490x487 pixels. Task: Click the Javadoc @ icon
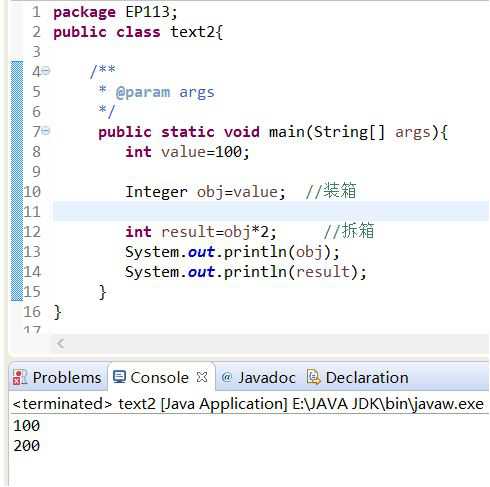(x=226, y=377)
